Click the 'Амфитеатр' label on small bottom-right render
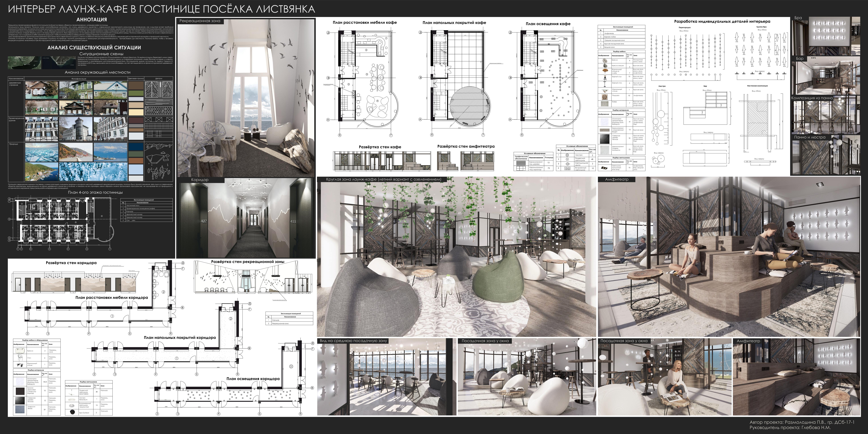 click(748, 341)
